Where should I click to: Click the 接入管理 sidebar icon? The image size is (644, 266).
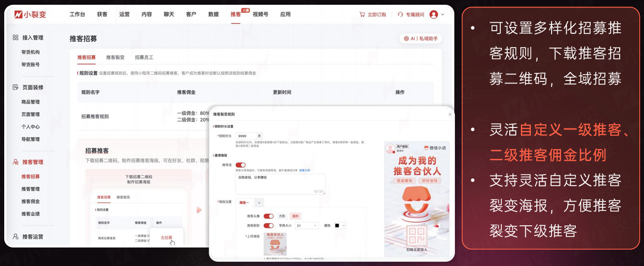(16, 38)
